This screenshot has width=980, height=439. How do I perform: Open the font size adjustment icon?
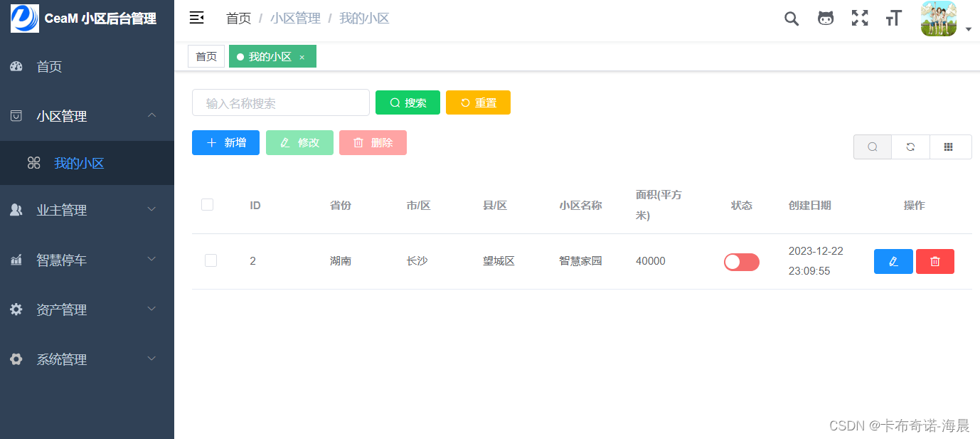(893, 18)
